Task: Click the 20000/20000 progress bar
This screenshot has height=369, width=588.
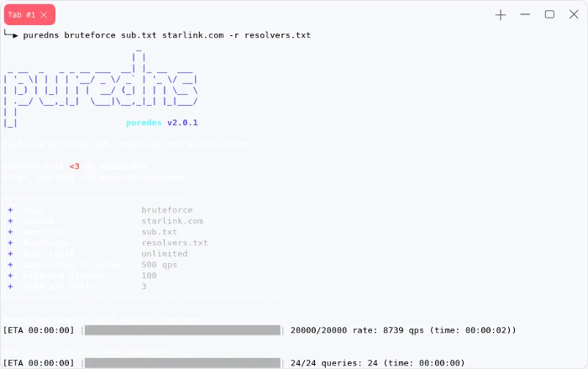Action: 182,330
